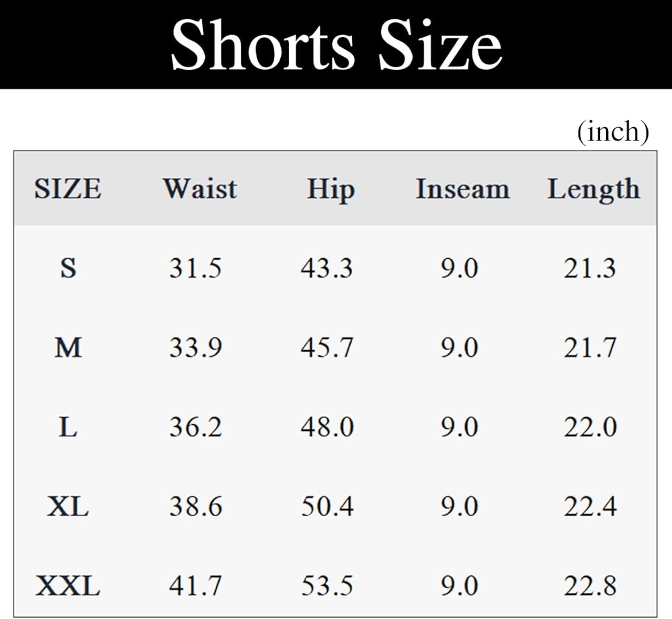Image resolution: width=672 pixels, height=619 pixels.
Task: Select length value 22.0 for size L
Action: pos(590,427)
